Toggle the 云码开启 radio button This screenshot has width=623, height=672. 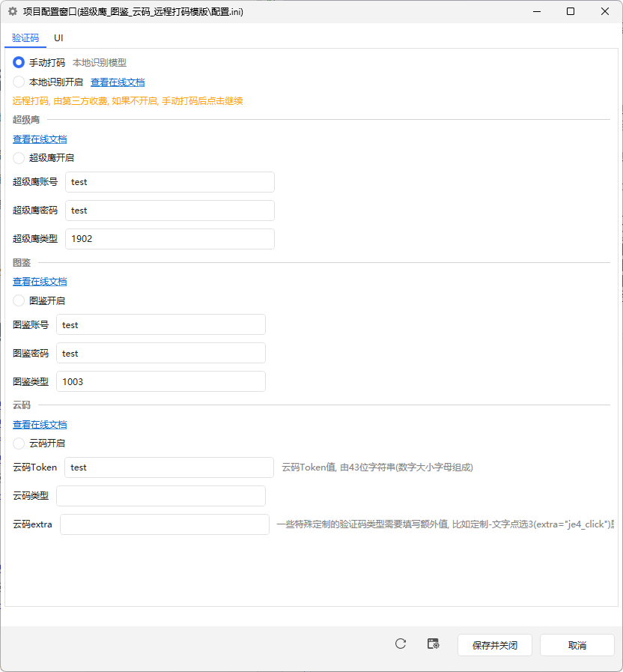(x=19, y=444)
